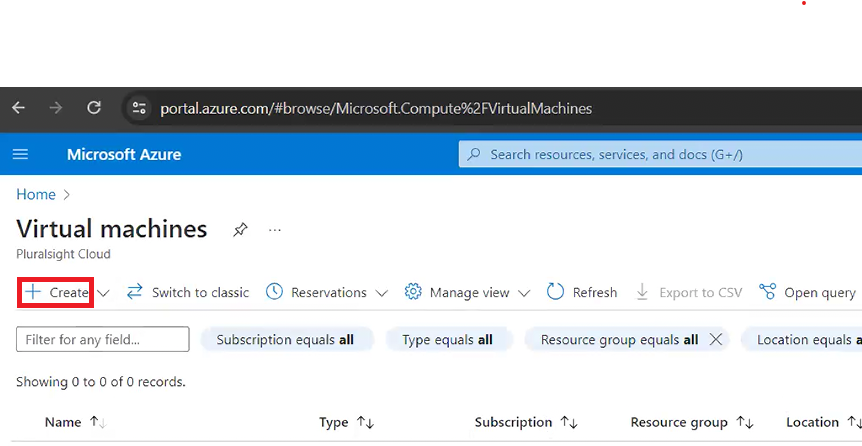This screenshot has width=862, height=446.
Task: Open the Azure portal hamburger menu
Action: [x=20, y=155]
